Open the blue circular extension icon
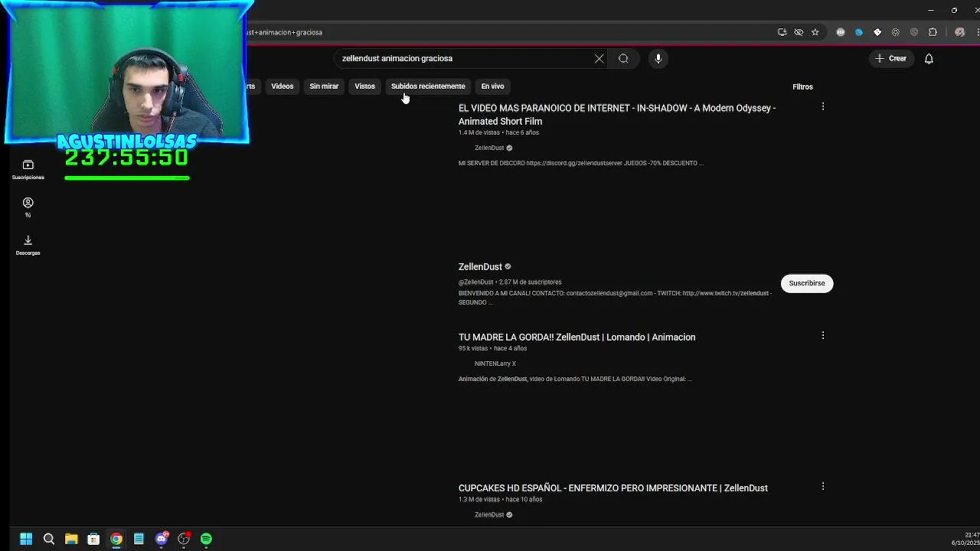Viewport: 980px width, 551px height. (859, 32)
